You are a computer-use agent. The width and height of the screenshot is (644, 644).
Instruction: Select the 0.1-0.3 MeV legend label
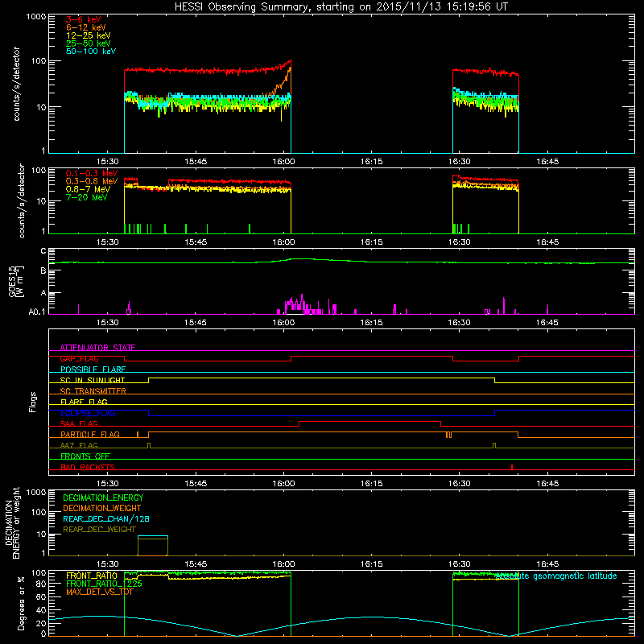click(x=92, y=174)
